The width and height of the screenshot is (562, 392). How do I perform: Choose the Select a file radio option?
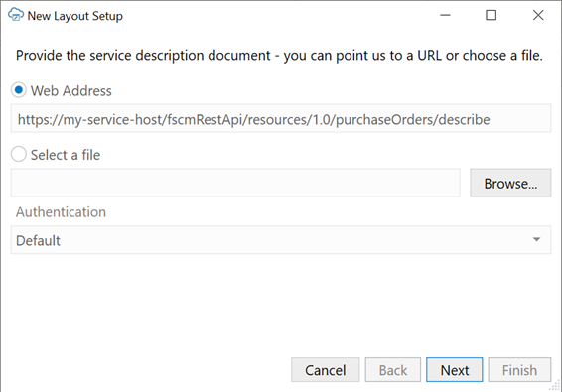[18, 154]
